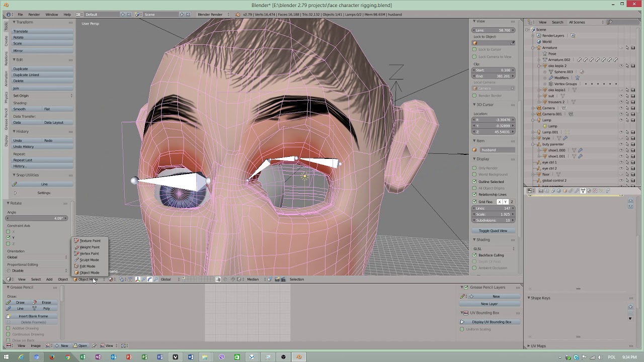Adjust the Rotate Angle slider
This screenshot has width=644, height=362.
click(37, 218)
